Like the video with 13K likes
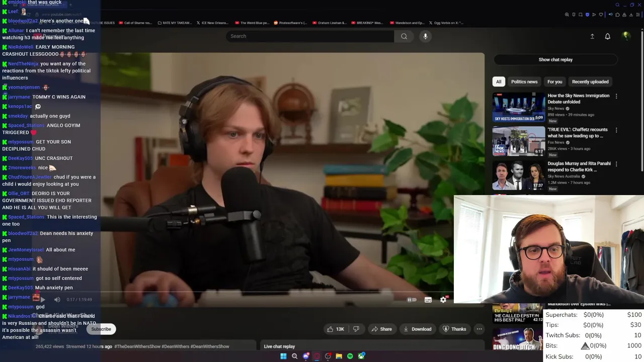The image size is (644, 362). [336, 329]
